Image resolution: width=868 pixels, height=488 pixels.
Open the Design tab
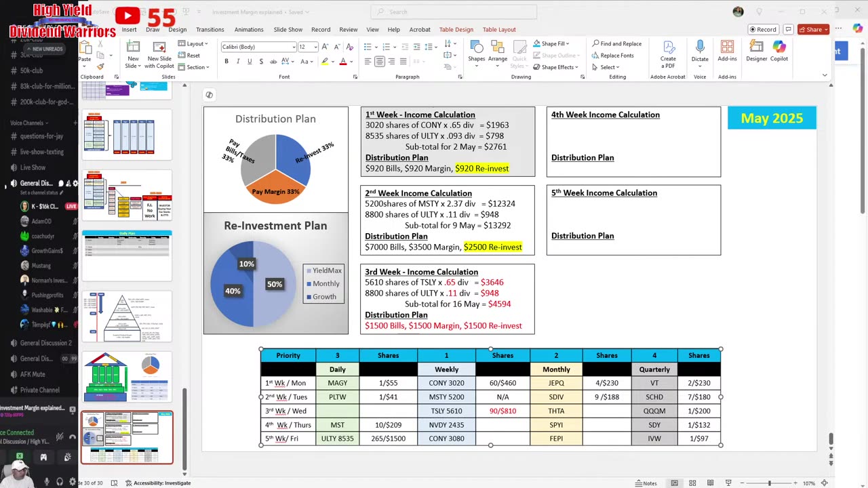(178, 30)
